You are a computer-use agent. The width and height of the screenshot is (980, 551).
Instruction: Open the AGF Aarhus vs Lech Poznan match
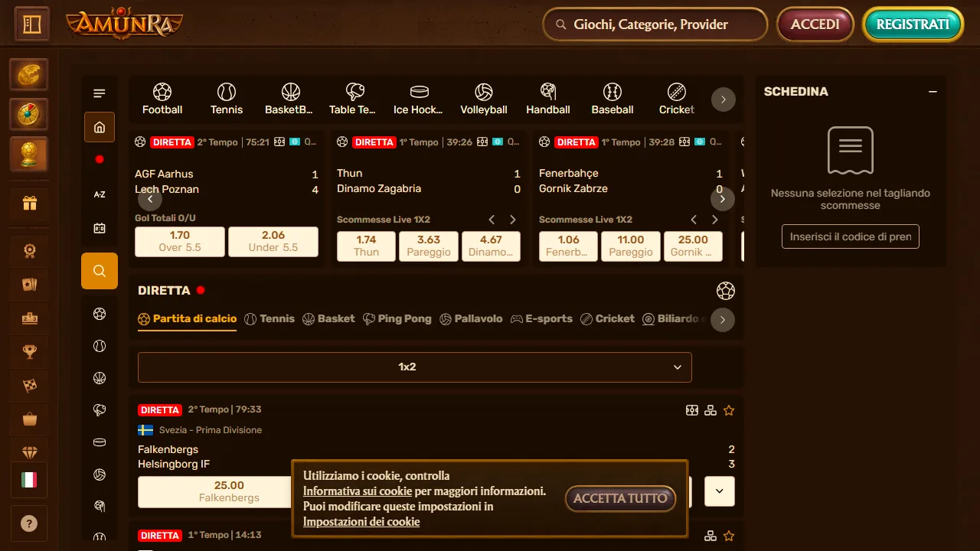point(227,181)
